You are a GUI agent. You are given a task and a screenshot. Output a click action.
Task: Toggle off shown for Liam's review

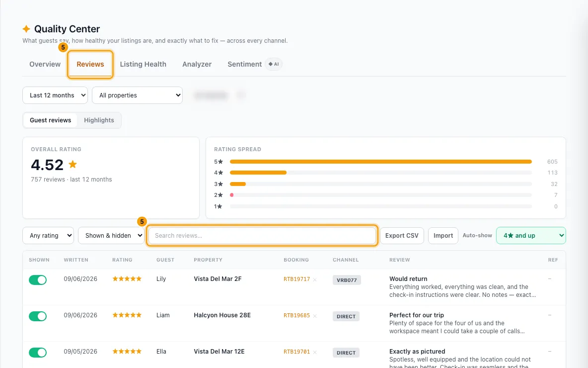[x=38, y=316]
